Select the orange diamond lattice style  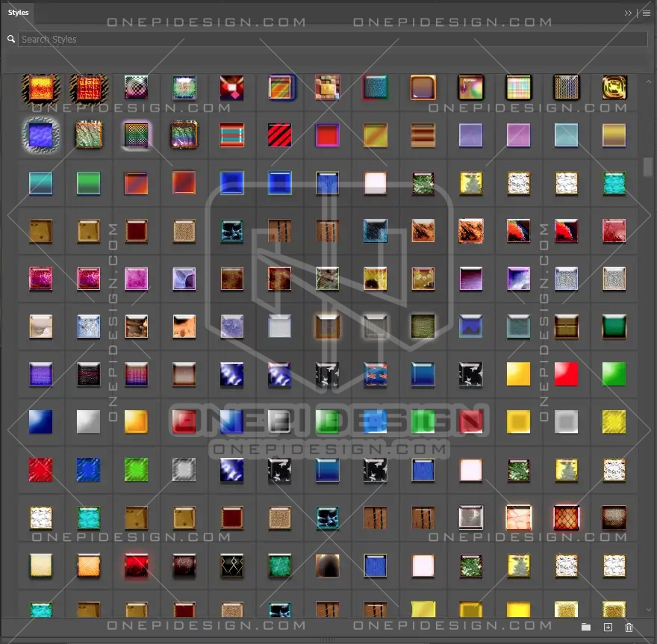click(x=566, y=517)
